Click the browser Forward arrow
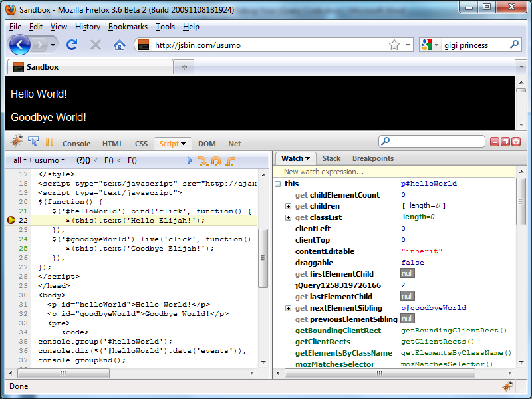Image resolution: width=532 pixels, height=399 pixels. click(x=40, y=45)
